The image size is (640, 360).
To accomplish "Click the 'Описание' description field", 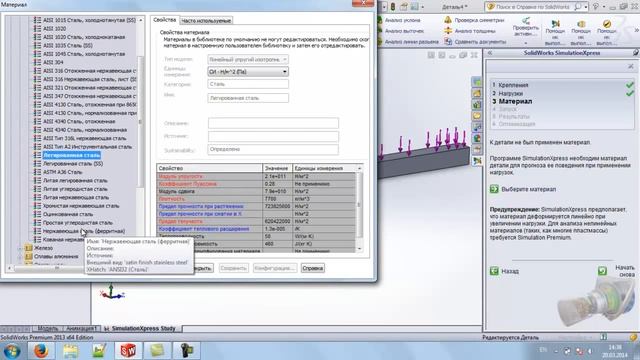I will 273,123.
